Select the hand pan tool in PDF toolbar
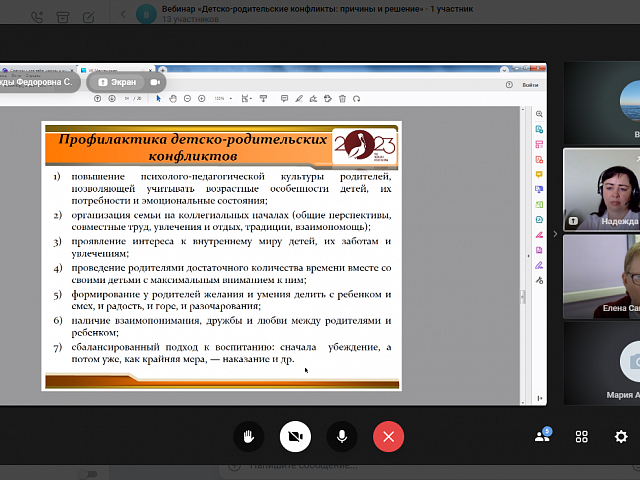Viewport: 640px width, 480px height. (173, 99)
